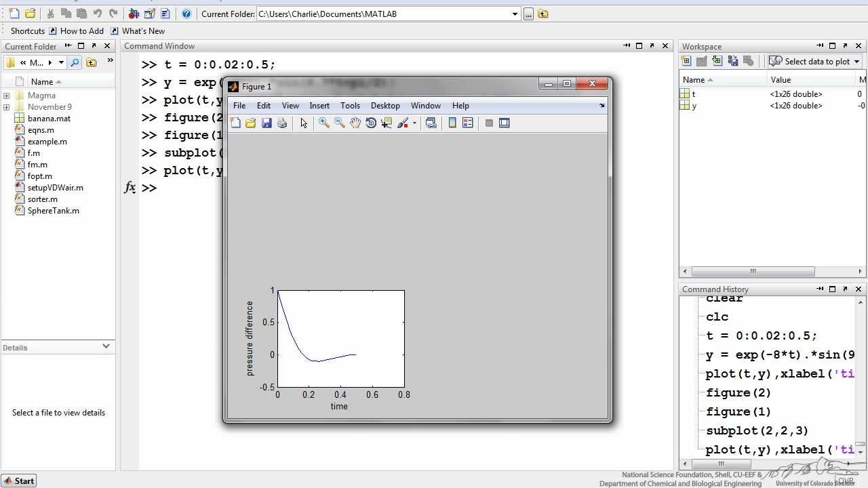Viewport: 868px width, 488px height.
Task: Open Desktop menu in Figure 1
Action: coord(385,106)
